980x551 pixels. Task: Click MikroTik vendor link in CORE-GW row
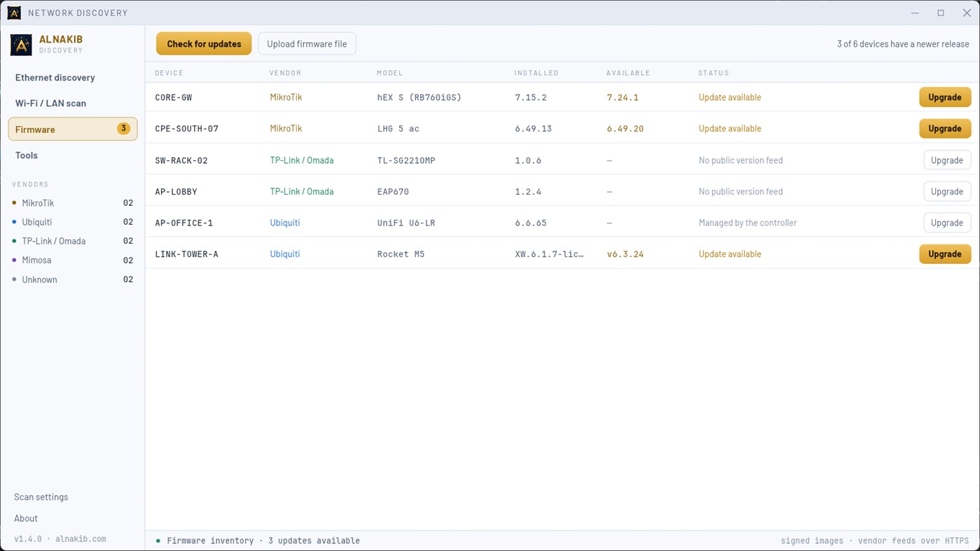pyautogui.click(x=286, y=97)
